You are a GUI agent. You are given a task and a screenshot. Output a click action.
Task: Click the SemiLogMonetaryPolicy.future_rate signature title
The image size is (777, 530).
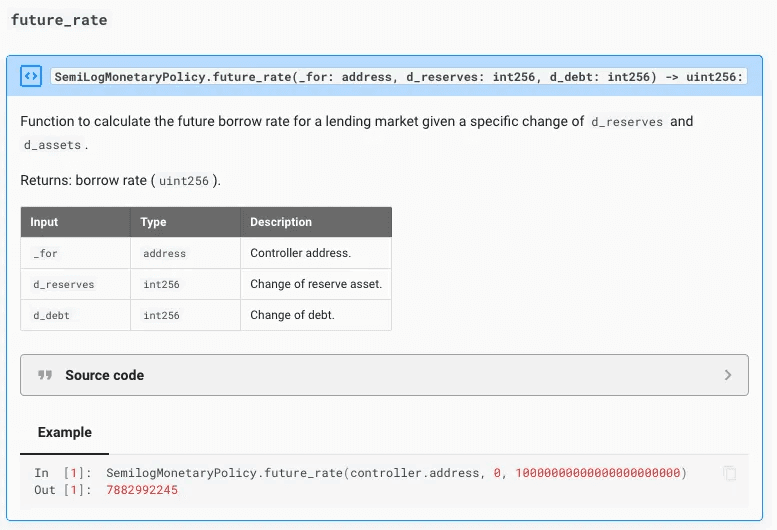(398, 76)
